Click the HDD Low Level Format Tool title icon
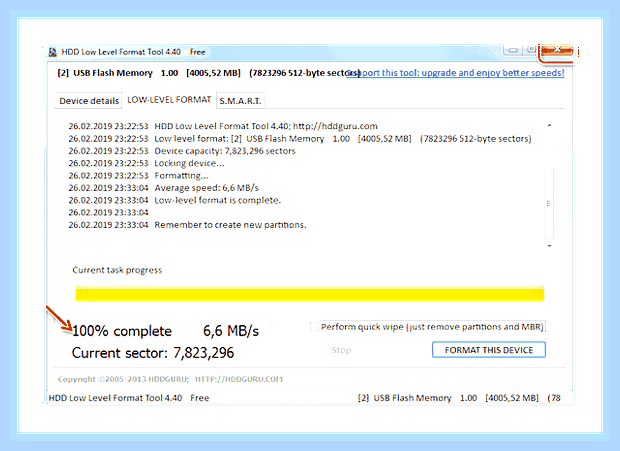This screenshot has height=451, width=620. (53, 52)
